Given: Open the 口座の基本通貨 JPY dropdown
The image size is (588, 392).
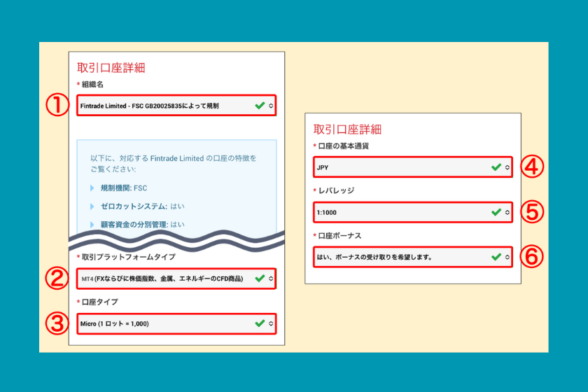Looking at the screenshot, I should (412, 167).
